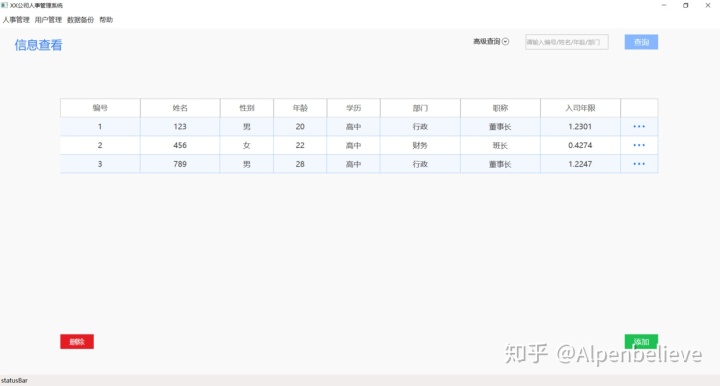Open the 数据备份 menu
The width and height of the screenshot is (720, 386).
point(80,20)
